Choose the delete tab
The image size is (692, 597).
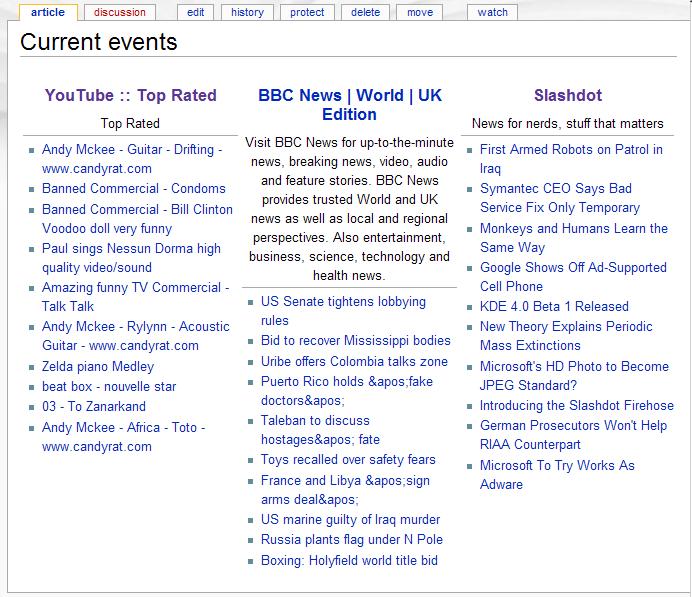pyautogui.click(x=365, y=12)
